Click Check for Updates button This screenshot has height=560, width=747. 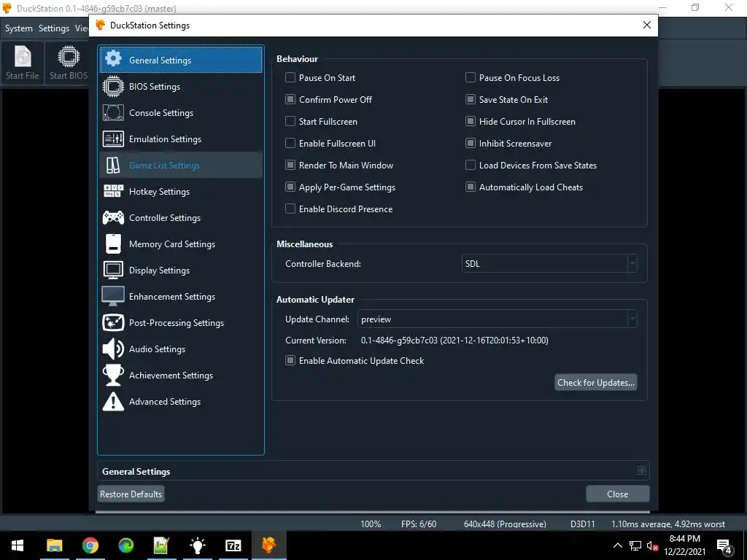click(x=595, y=382)
